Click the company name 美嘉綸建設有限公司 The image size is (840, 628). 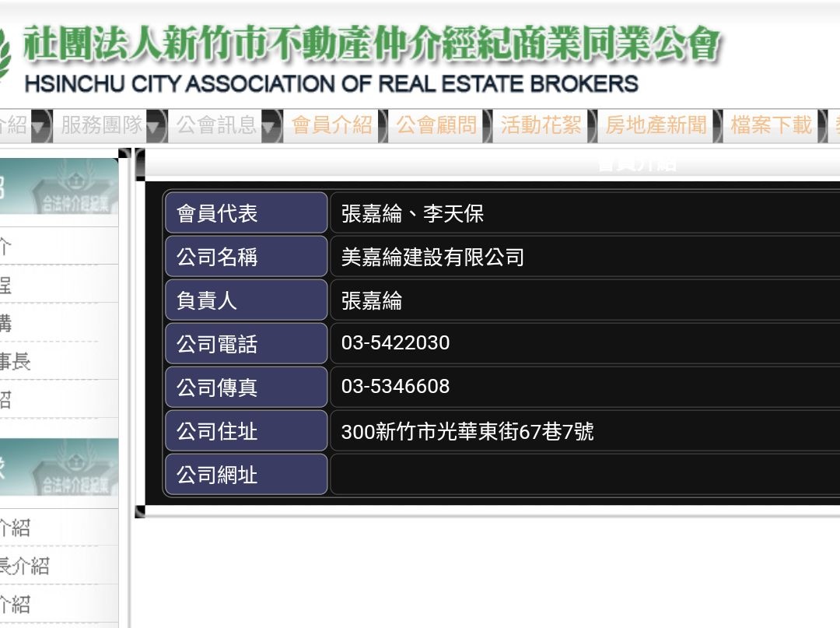tap(432, 258)
